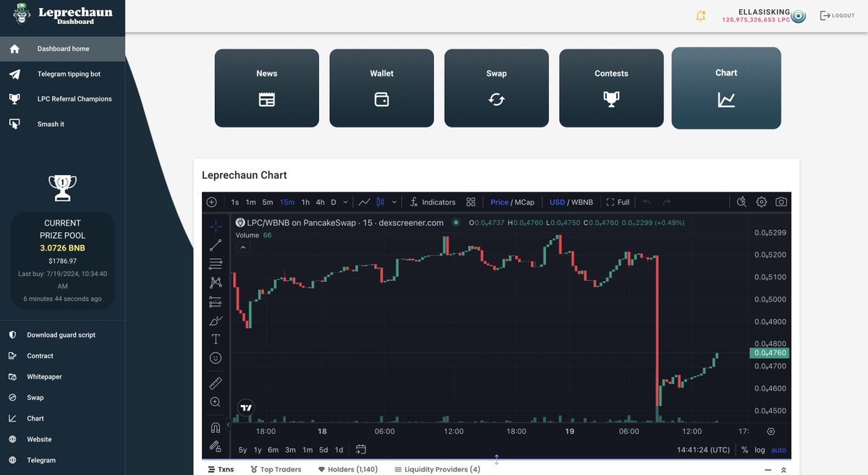Screen dimensions: 868x475
Task: Open the Indicators menu
Action: [x=432, y=202]
